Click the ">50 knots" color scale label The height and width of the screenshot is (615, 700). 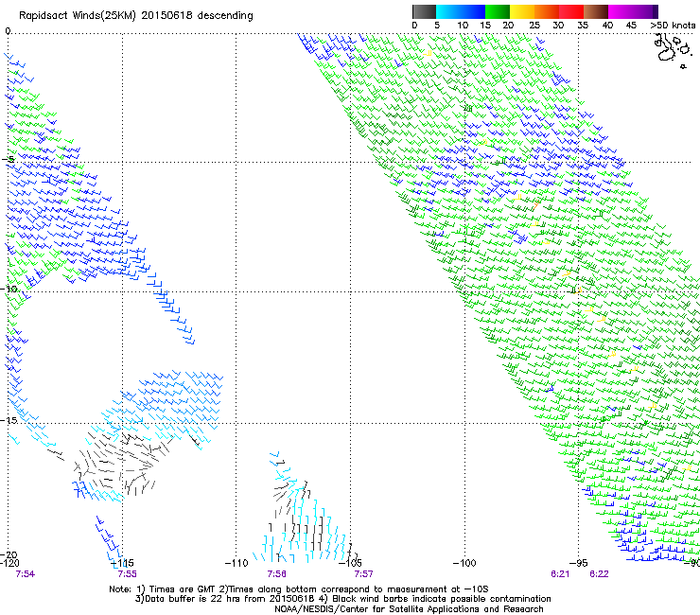[673, 26]
